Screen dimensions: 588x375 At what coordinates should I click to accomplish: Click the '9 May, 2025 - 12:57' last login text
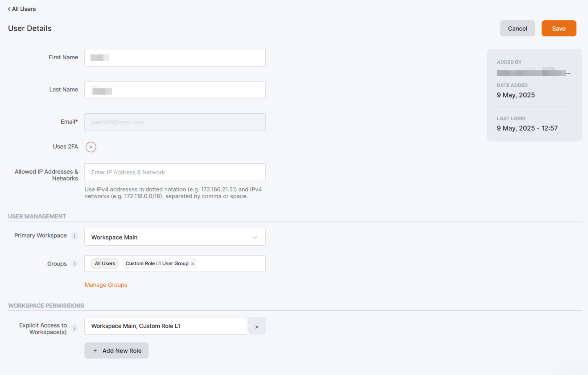(527, 128)
